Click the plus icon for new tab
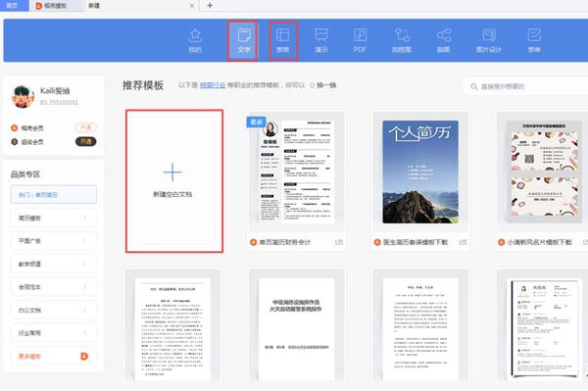 pyautogui.click(x=210, y=6)
